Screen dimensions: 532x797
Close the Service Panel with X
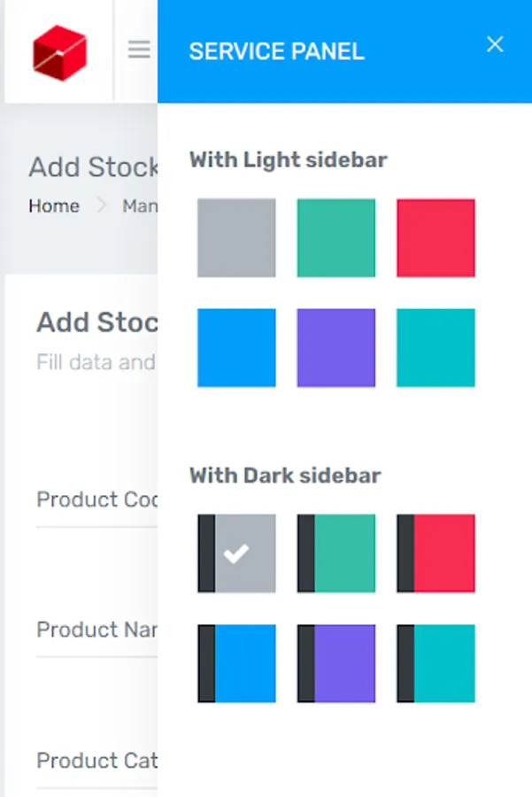tap(495, 44)
